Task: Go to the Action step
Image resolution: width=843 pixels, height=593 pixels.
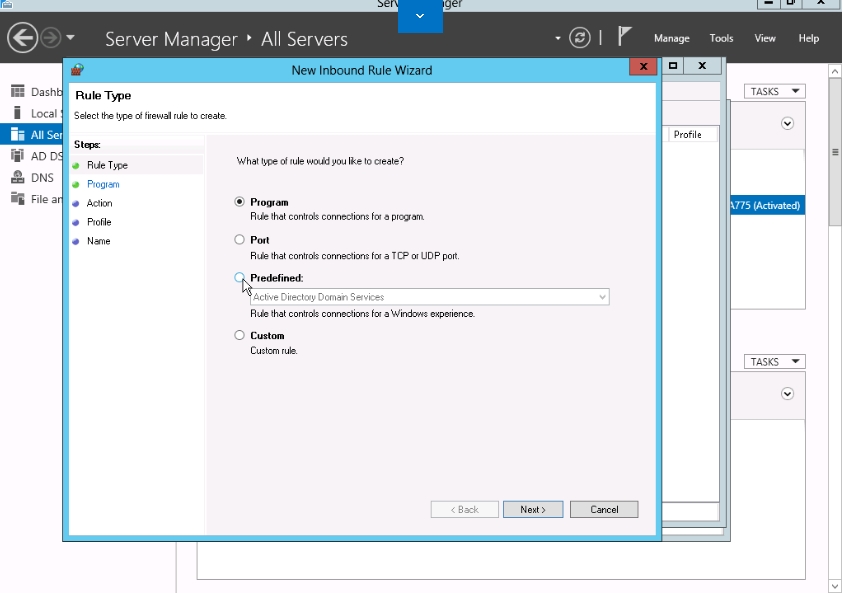Action: click(x=99, y=203)
